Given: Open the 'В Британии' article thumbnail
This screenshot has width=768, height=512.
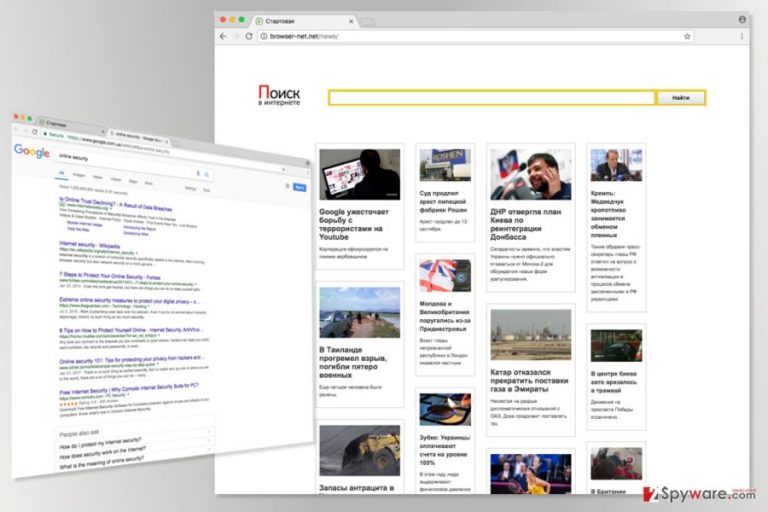Looking at the screenshot, I should 616,463.
